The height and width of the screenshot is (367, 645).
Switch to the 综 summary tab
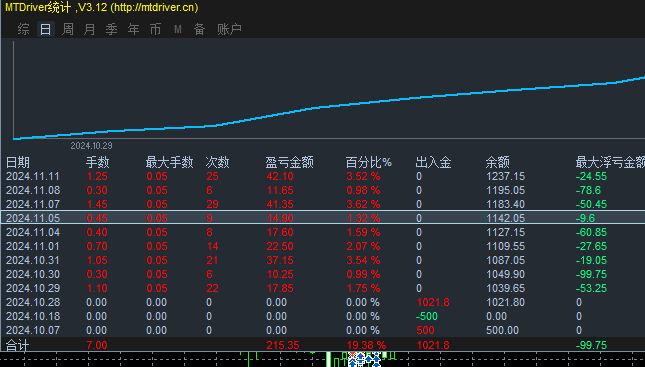23,29
